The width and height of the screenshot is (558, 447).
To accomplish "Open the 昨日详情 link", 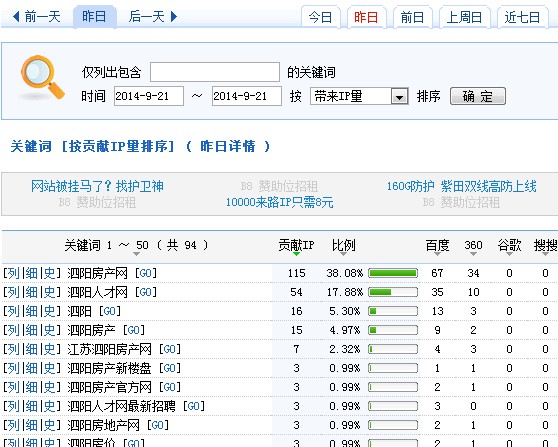I will [228, 146].
